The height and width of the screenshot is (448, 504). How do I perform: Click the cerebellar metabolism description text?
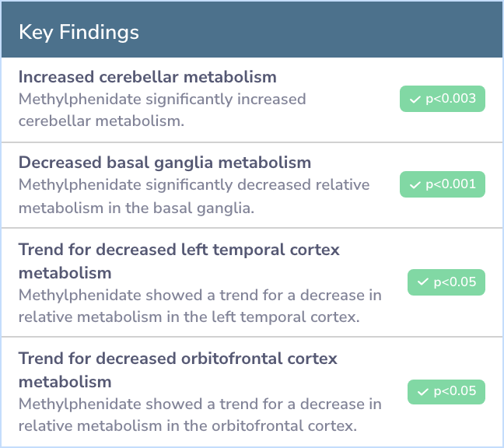coord(163,110)
